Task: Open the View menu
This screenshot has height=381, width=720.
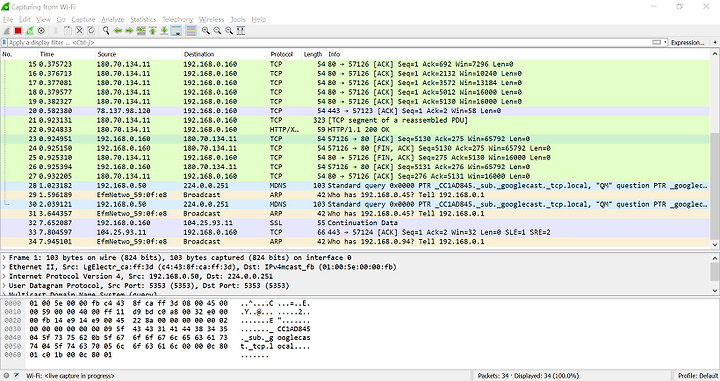Action: [43, 19]
